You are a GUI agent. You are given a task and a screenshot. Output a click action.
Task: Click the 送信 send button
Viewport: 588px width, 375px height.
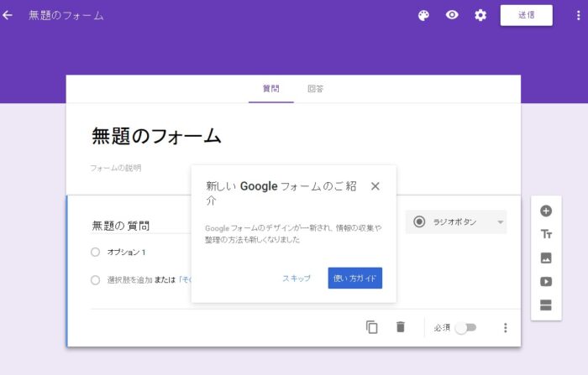[x=526, y=15]
